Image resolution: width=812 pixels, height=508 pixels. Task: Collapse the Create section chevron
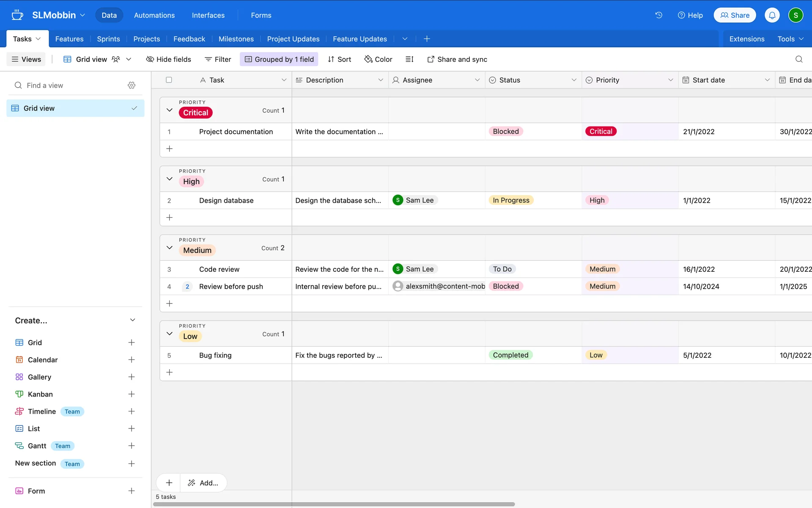tap(132, 320)
